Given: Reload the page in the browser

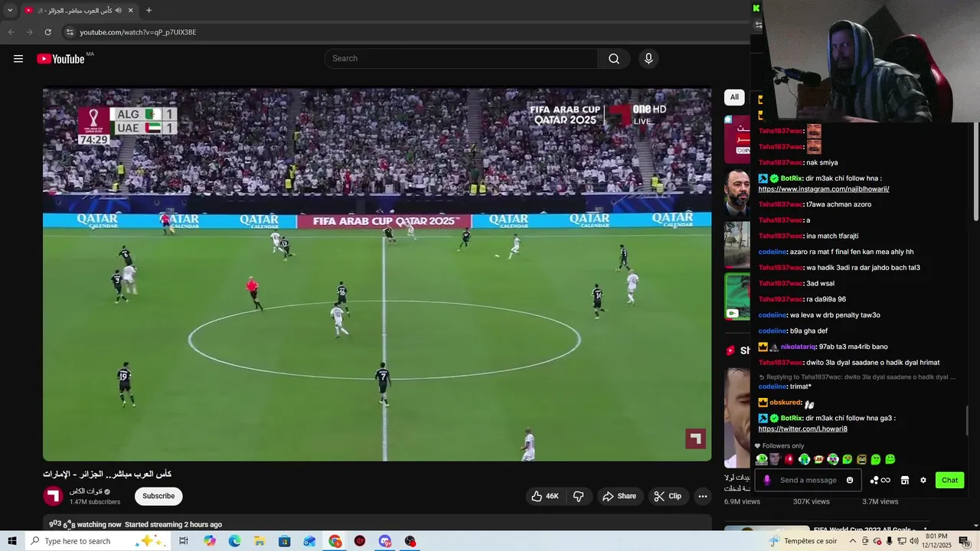Looking at the screenshot, I should (x=47, y=32).
